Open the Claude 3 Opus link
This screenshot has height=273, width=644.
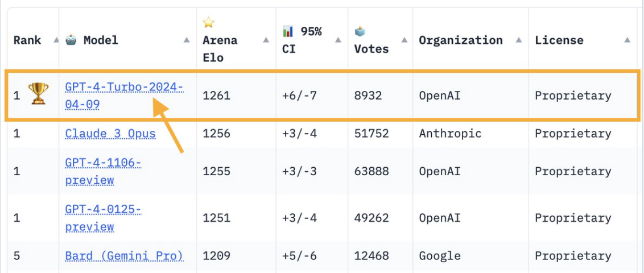pos(110,134)
